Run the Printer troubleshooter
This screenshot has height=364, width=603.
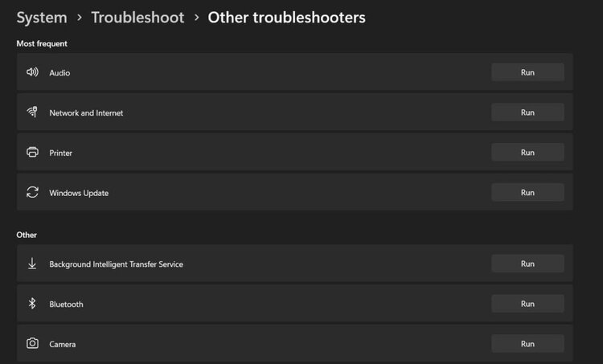527,153
